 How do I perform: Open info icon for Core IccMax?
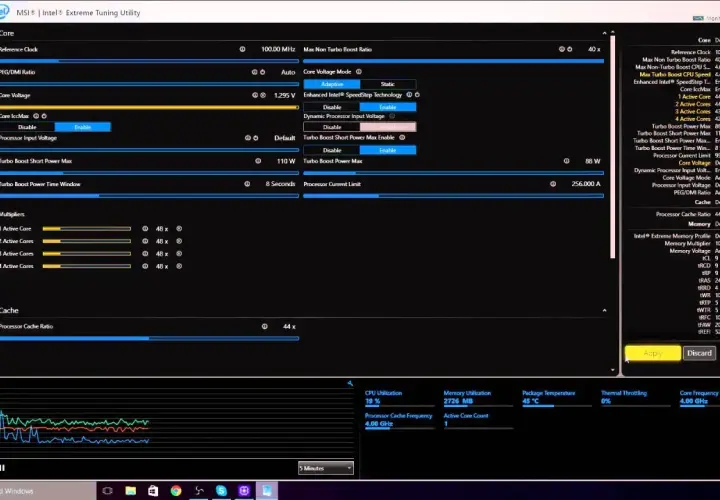pos(36,116)
